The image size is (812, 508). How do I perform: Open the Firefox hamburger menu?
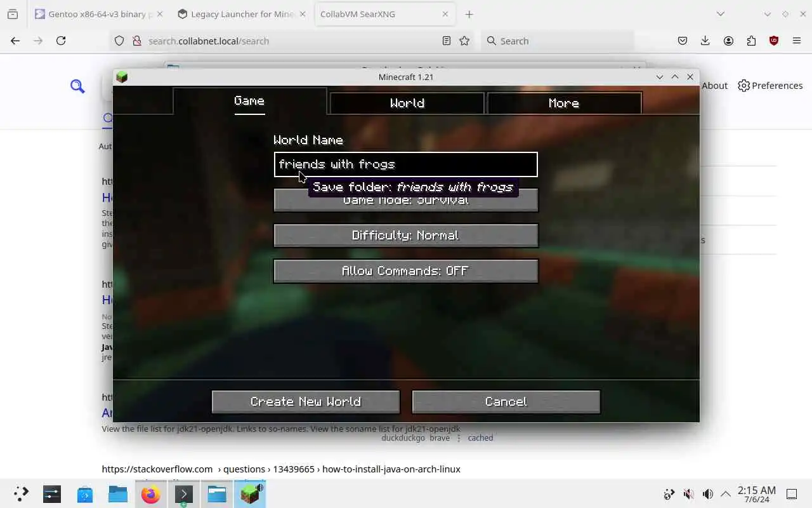(797, 41)
